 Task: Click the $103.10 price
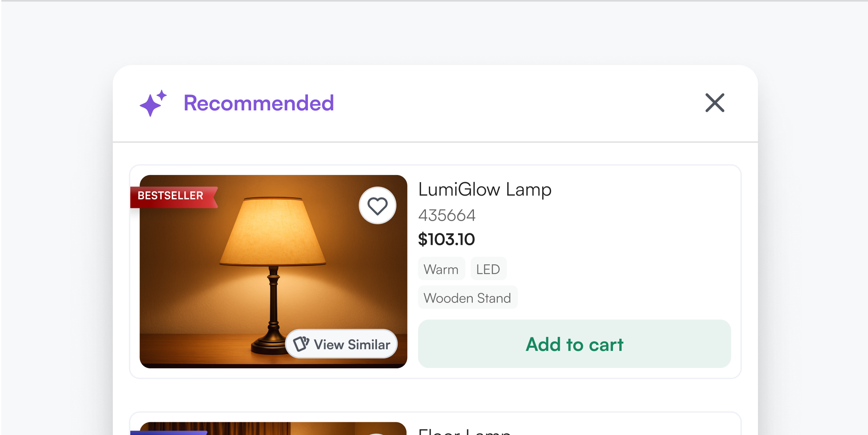pos(447,239)
